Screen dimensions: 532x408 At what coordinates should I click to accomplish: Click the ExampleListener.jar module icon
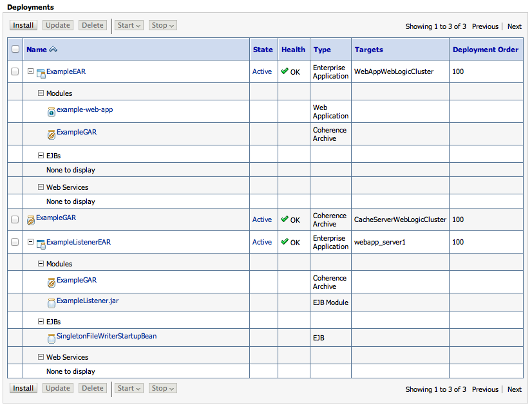point(52,303)
